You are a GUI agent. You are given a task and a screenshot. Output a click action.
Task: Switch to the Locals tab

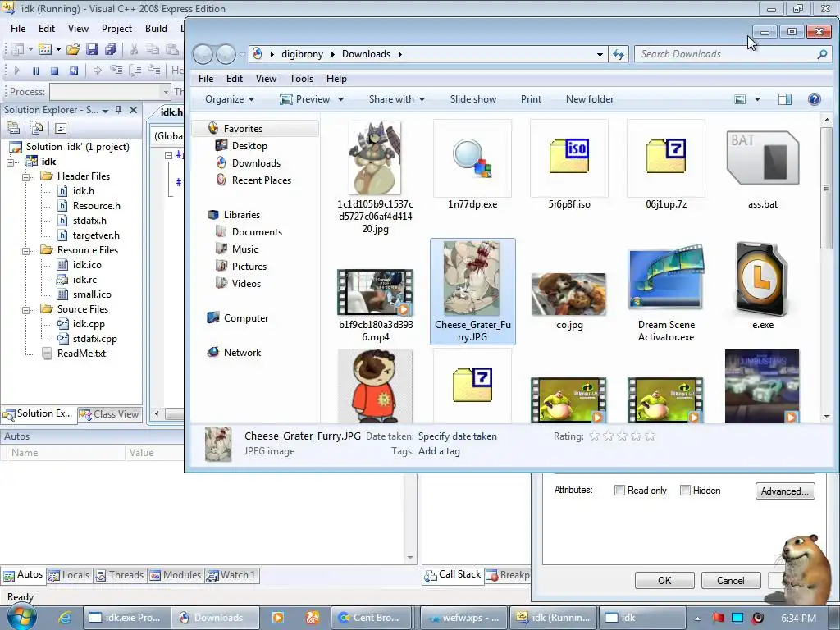point(69,575)
